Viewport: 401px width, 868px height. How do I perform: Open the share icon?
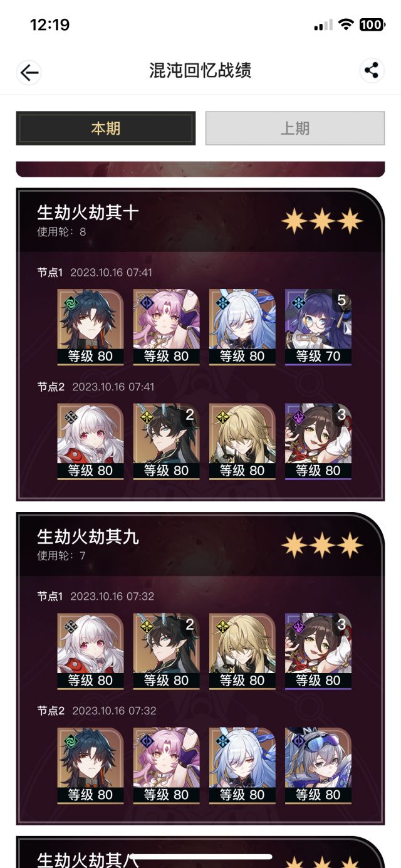point(372,70)
